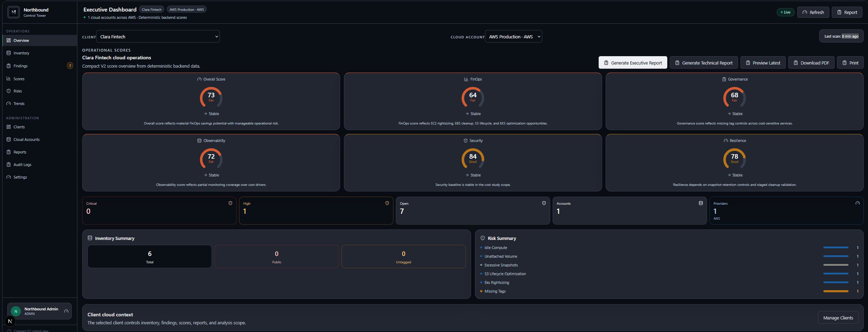868x332 pixels.
Task: Click the Live status indicator
Action: click(785, 12)
